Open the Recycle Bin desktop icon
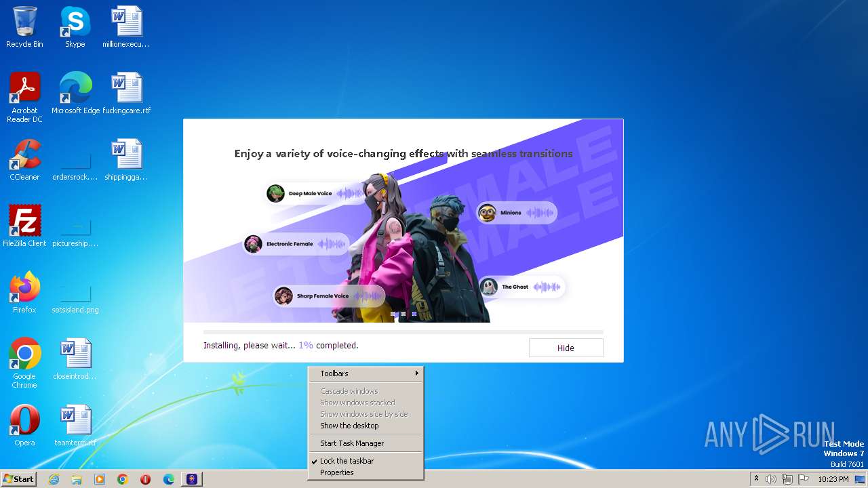Screen dimensions: 868x488 pos(24,27)
